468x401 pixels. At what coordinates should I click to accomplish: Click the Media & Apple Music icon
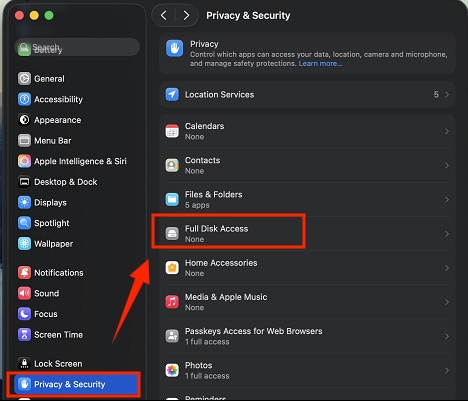[x=172, y=302]
